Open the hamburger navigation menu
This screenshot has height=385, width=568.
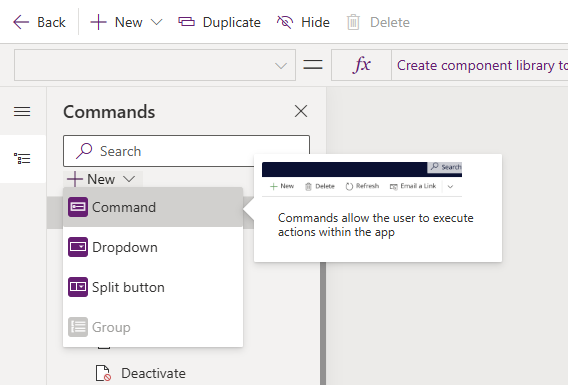[x=22, y=111]
